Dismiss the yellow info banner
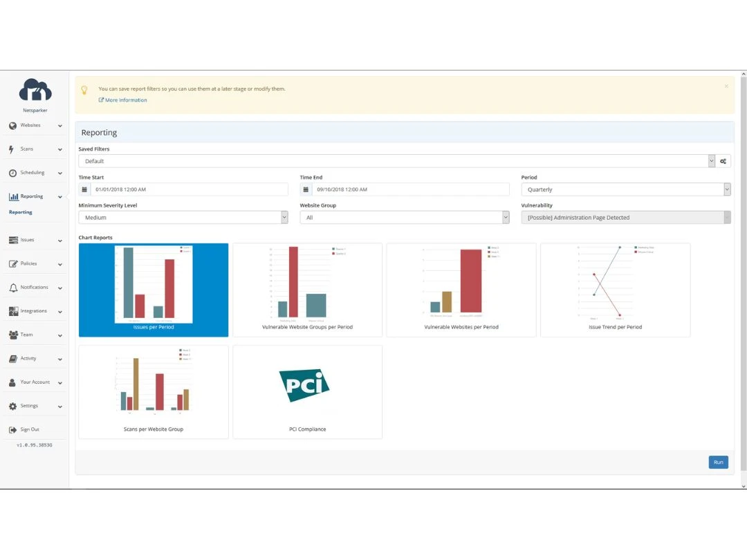Screen dimensions: 747x560 pyautogui.click(x=726, y=86)
